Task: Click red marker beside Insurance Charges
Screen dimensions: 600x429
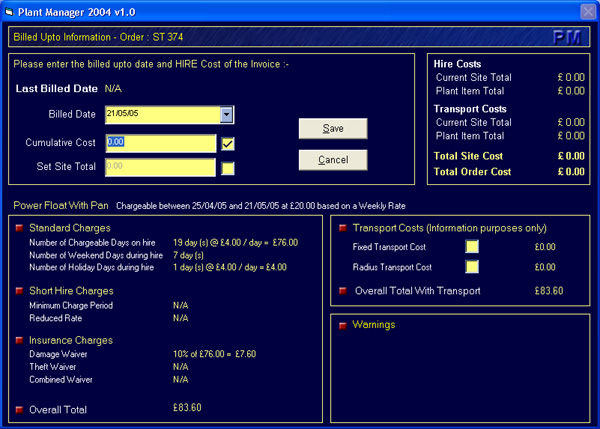Action: click(x=19, y=340)
